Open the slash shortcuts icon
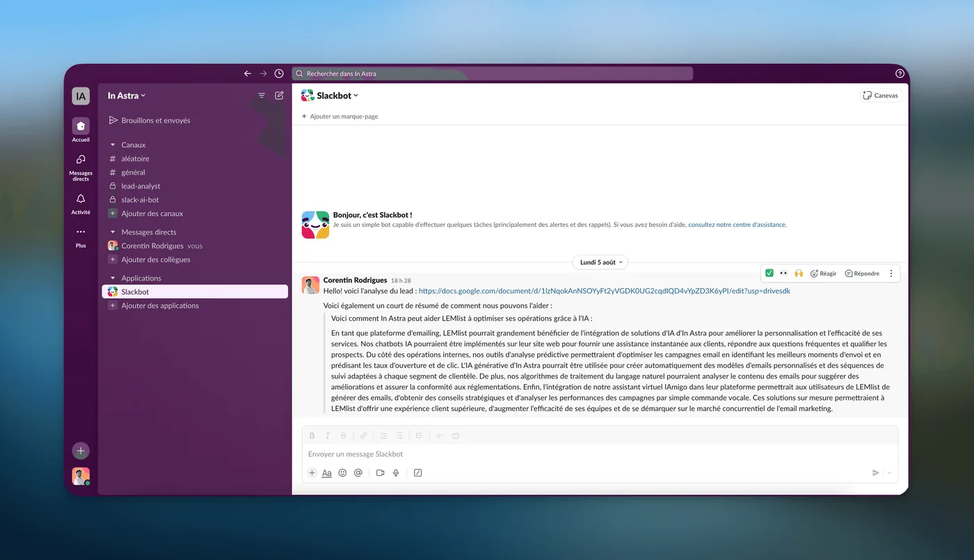The height and width of the screenshot is (560, 974). point(417,472)
